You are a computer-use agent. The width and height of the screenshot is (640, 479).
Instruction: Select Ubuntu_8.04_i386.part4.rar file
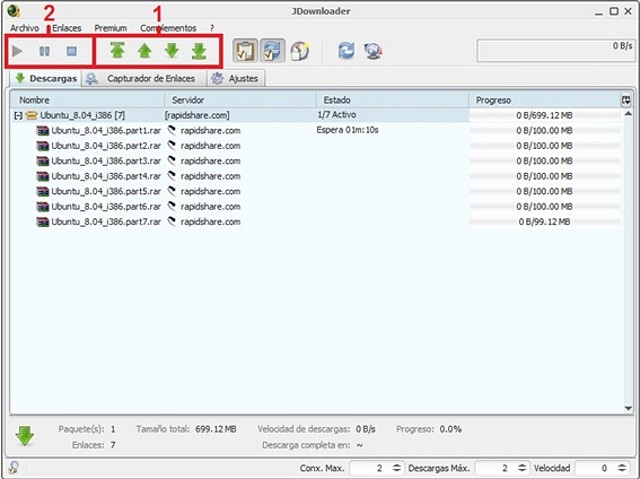[106, 176]
